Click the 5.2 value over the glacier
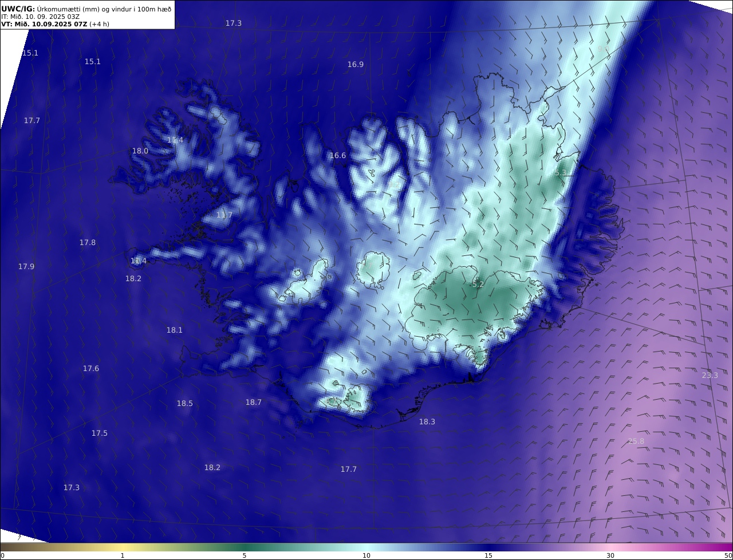 (x=478, y=284)
